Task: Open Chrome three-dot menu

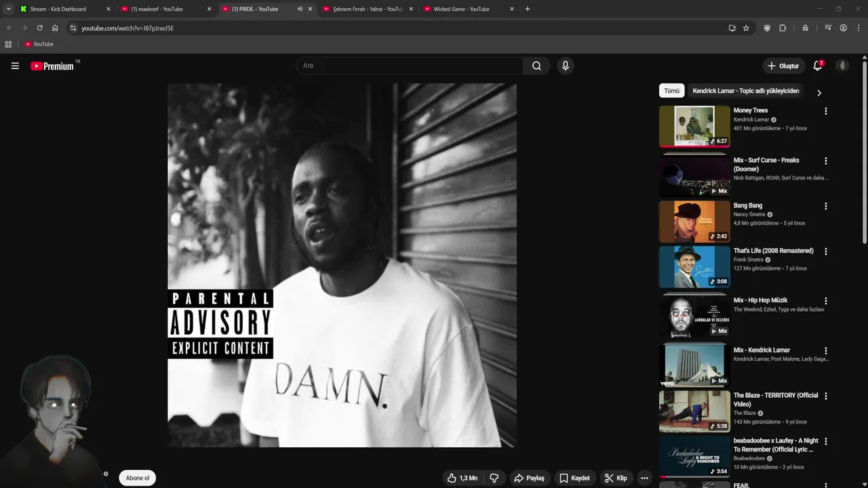Action: tap(859, 28)
